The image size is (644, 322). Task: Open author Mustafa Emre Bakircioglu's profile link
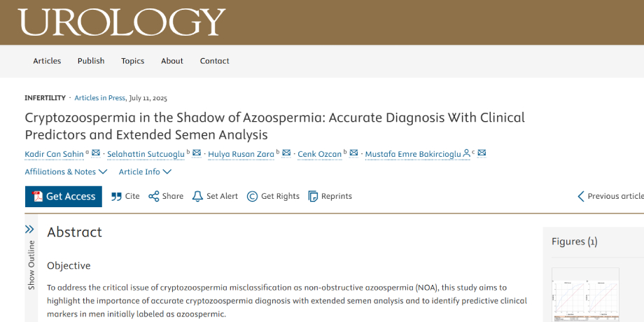417,154
